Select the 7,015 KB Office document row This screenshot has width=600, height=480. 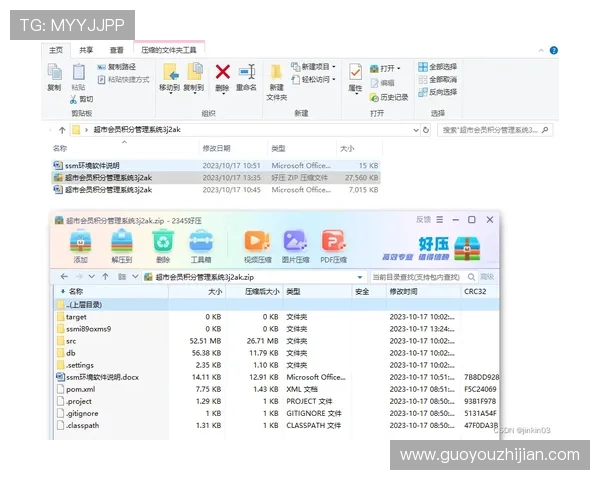pos(216,190)
